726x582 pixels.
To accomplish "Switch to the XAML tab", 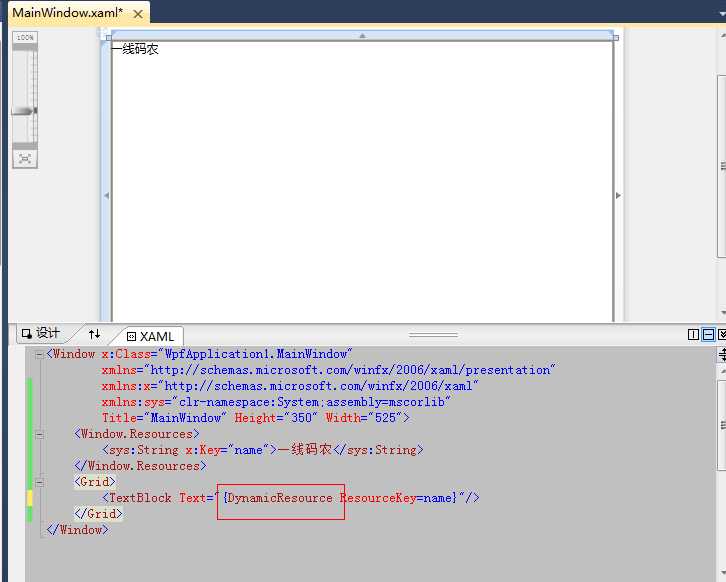I will (x=151, y=336).
